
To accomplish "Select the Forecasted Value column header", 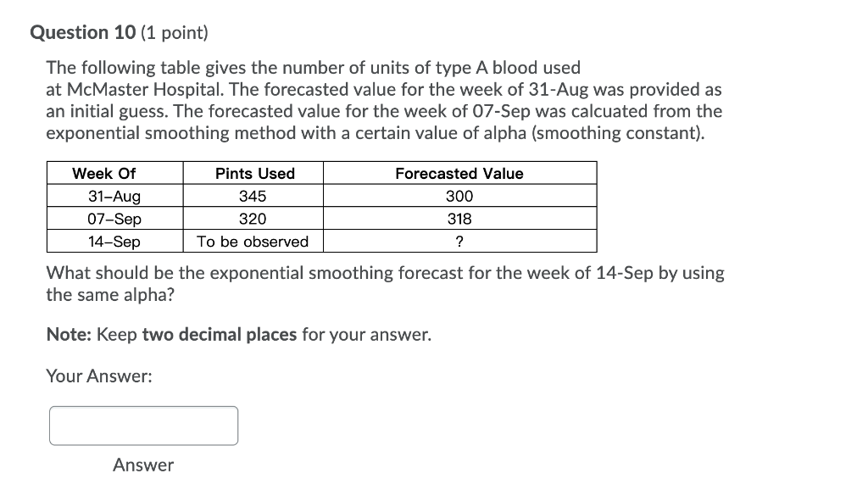I will click(459, 173).
